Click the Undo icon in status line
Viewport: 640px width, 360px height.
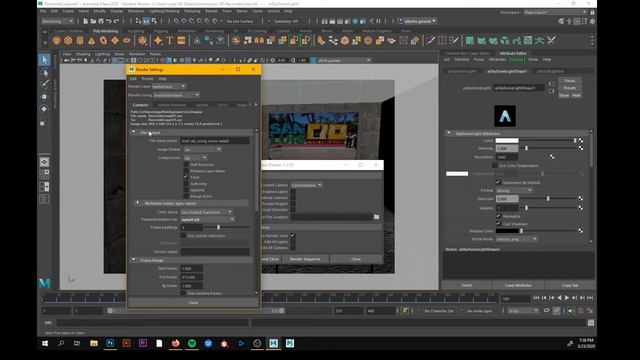tap(109, 21)
